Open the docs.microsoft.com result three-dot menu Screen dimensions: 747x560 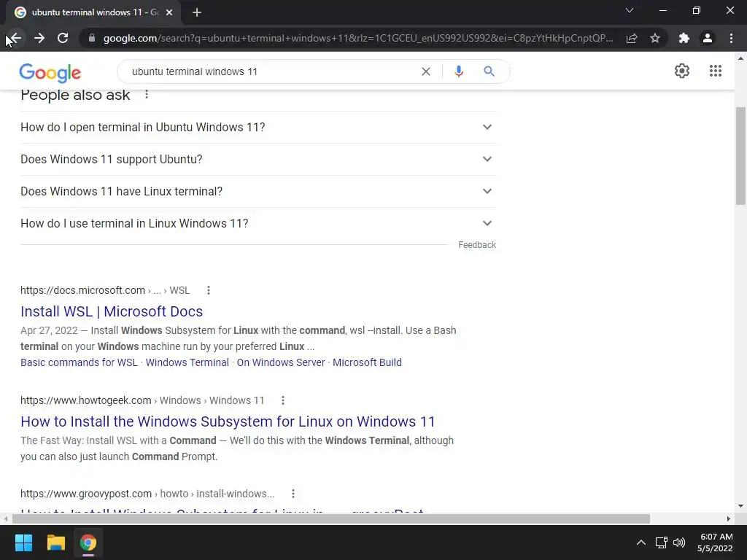[209, 290]
